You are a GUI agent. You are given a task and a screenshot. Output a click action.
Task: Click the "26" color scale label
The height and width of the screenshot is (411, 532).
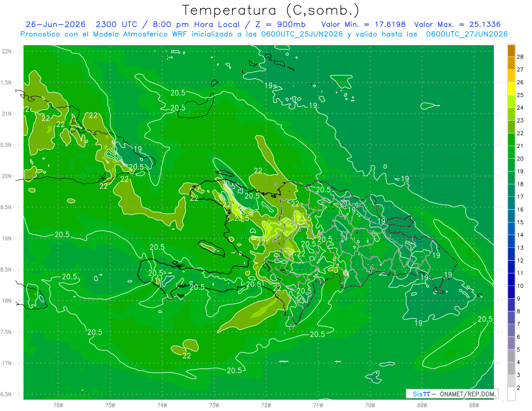[x=520, y=82]
